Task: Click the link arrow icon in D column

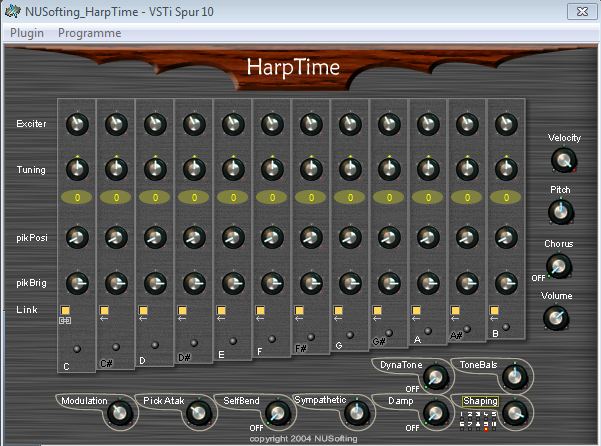Action: click(x=143, y=318)
